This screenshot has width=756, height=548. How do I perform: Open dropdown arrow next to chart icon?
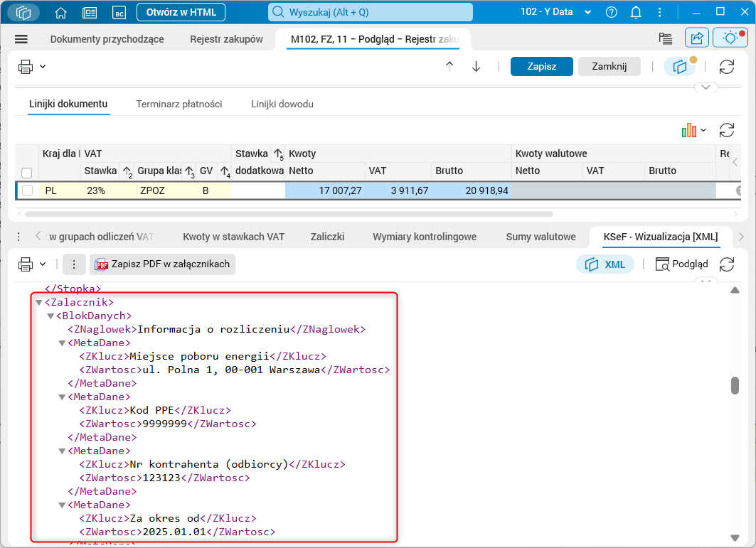pos(703,130)
